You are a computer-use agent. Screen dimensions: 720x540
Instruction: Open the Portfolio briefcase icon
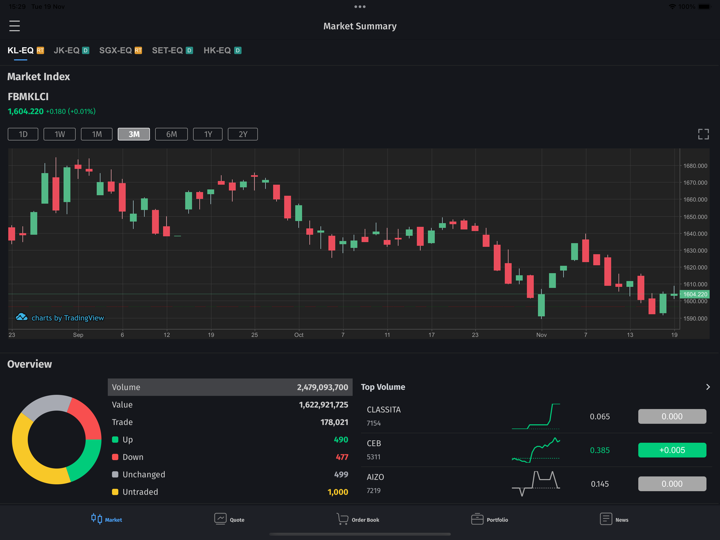point(477,519)
